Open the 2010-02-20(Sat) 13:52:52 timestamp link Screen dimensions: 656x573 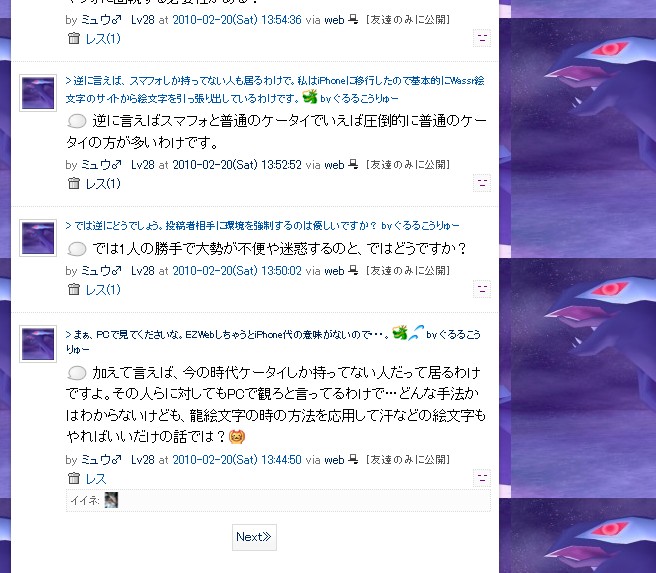pos(237,165)
